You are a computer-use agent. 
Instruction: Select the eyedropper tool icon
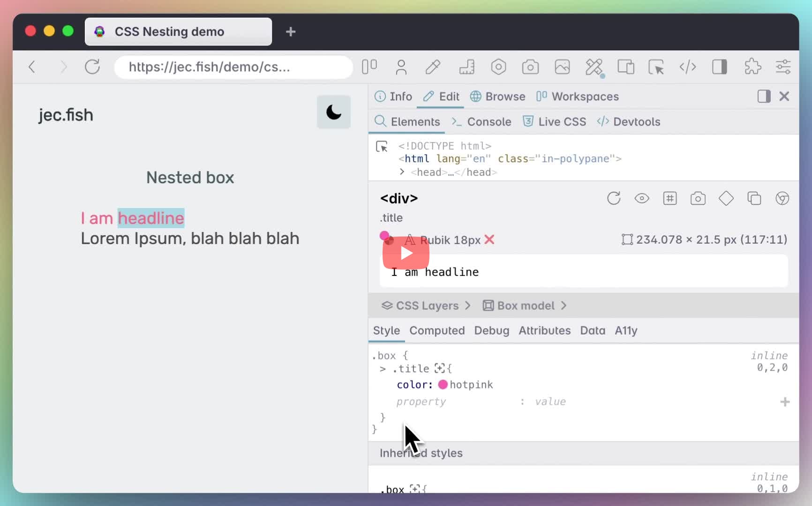[433, 67]
